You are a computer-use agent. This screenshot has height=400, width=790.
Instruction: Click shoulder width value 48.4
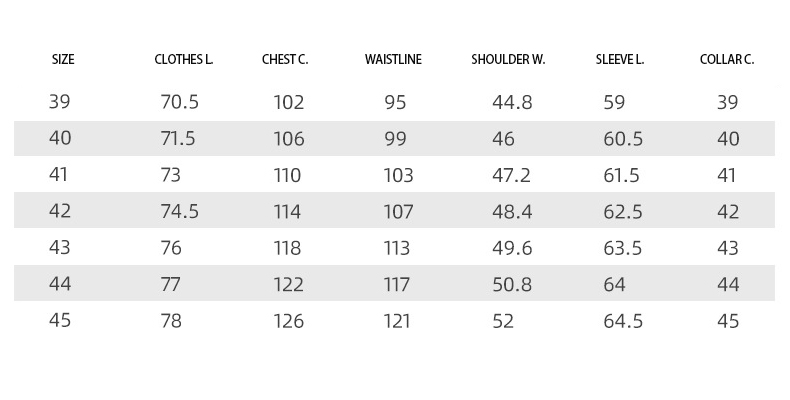click(512, 212)
